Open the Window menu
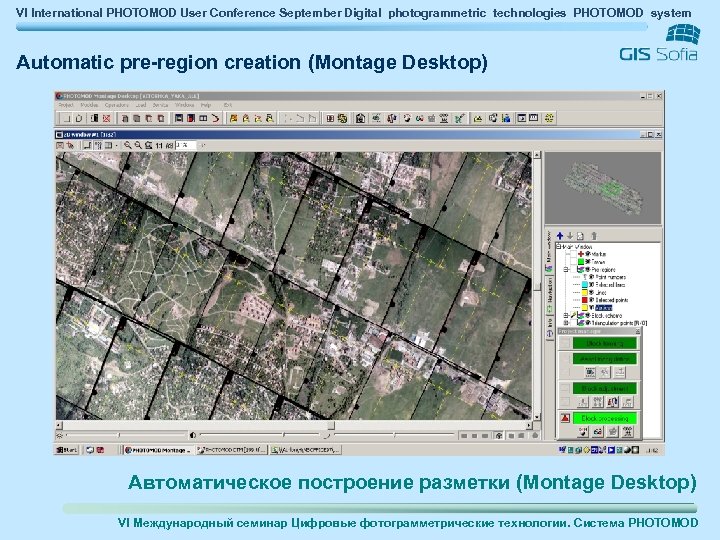Viewport: 720px width, 540px height. point(185,105)
